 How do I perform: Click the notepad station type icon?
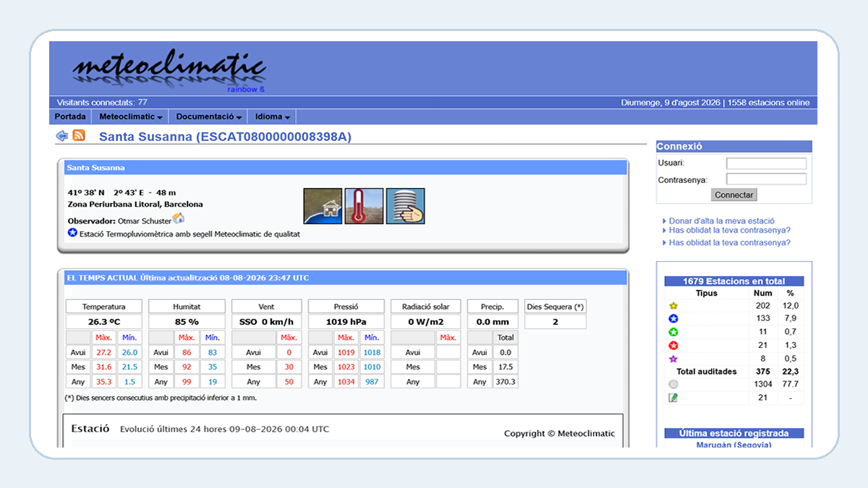click(673, 398)
